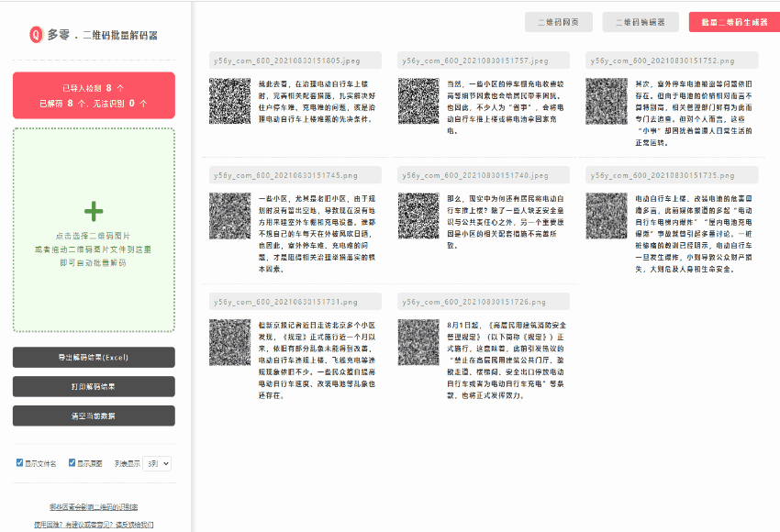Open the 列表显示 column count dropdown
The height and width of the screenshot is (532, 780).
tap(157, 463)
